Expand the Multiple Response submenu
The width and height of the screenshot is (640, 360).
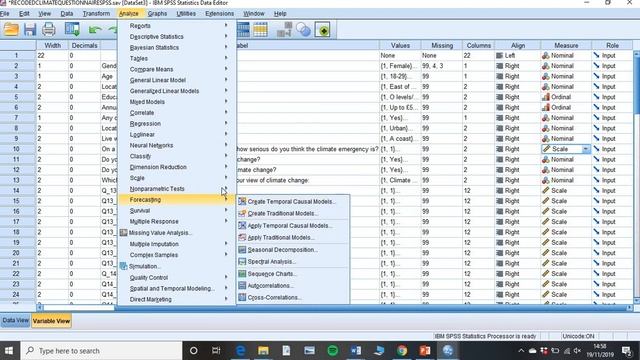point(177,221)
